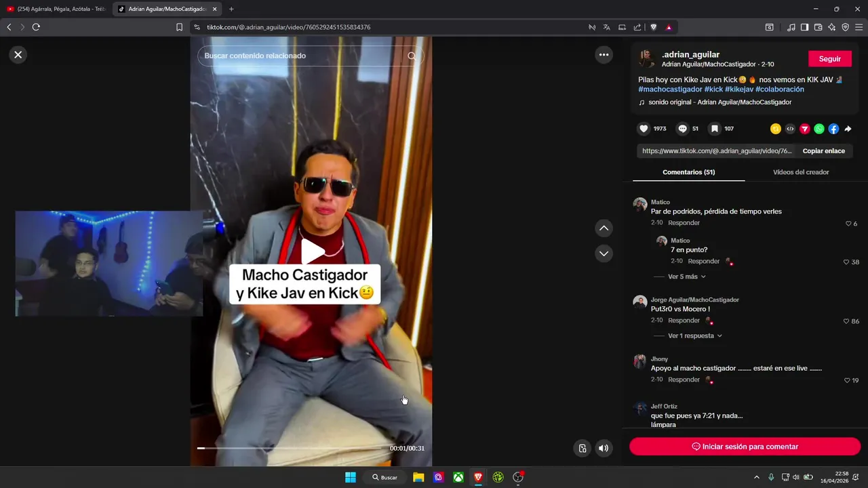Switch to 'Comentarios (51)' tab

click(688, 172)
